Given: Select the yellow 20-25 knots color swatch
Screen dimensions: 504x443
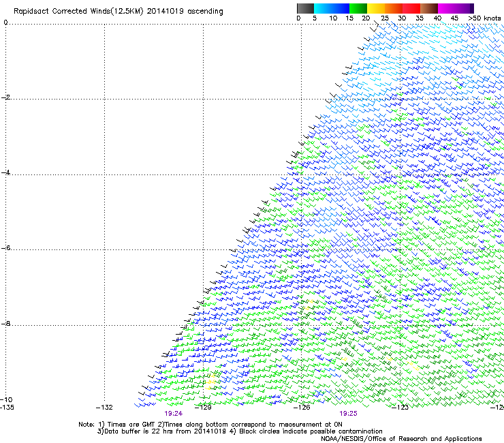Looking at the screenshot, I should [x=376, y=8].
